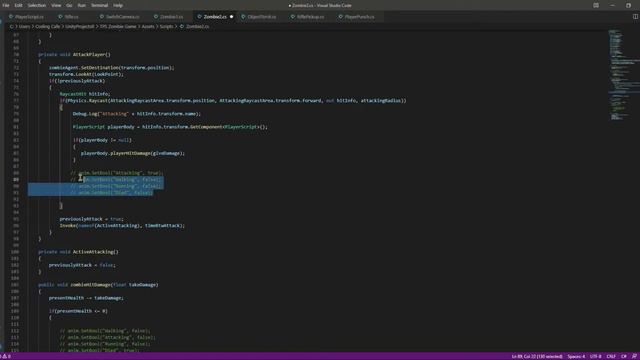The height and width of the screenshot is (360, 640).
Task: Click the split editor icon
Action: 635,17
